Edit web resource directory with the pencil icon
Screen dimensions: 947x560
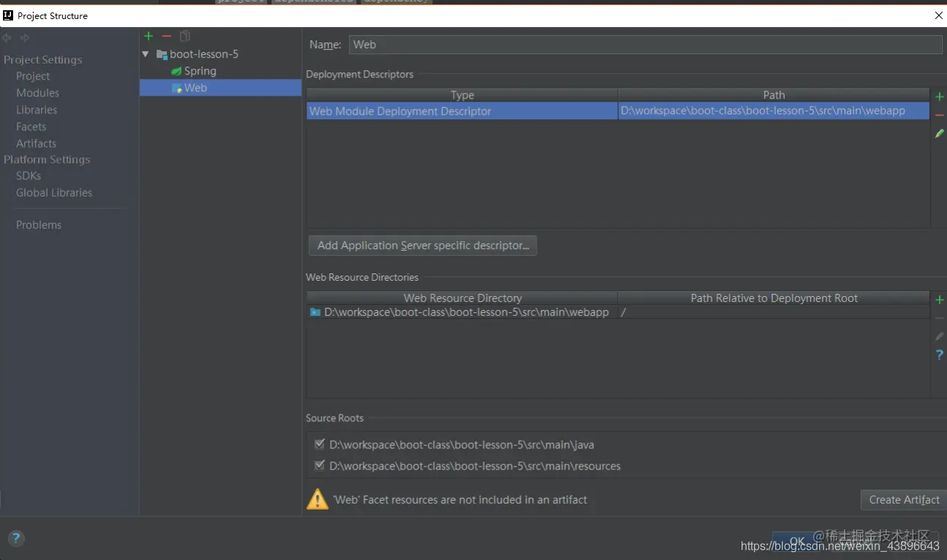tap(940, 336)
